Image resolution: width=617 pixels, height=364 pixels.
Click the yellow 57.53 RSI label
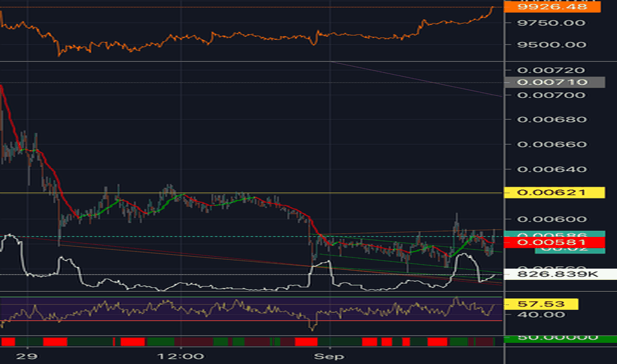point(541,304)
